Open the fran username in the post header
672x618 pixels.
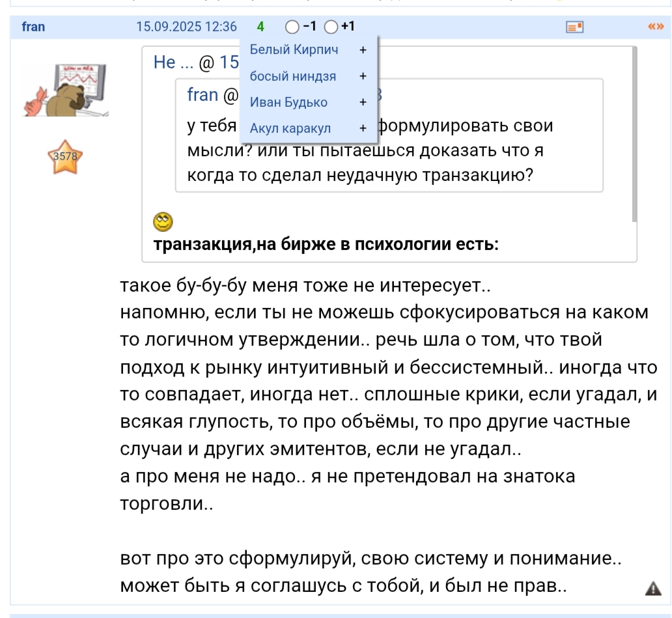coord(33,27)
